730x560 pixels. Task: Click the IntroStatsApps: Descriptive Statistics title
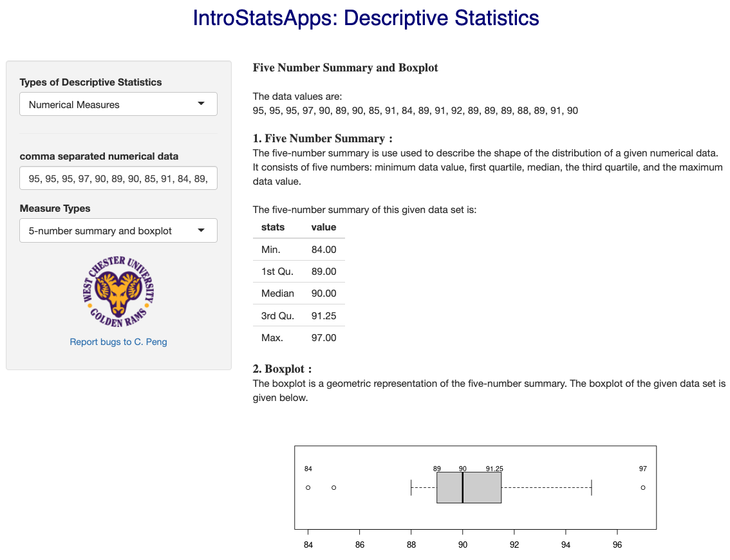[x=366, y=18]
